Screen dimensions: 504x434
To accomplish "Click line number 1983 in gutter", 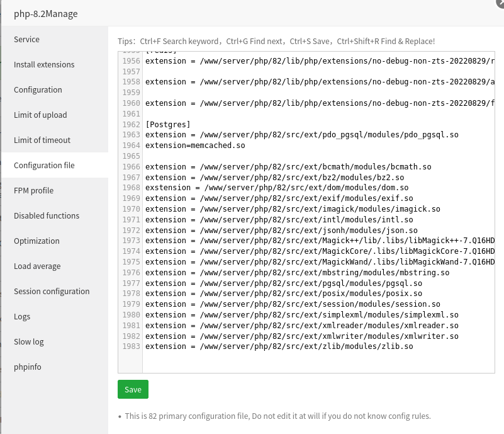I will (x=131, y=346).
